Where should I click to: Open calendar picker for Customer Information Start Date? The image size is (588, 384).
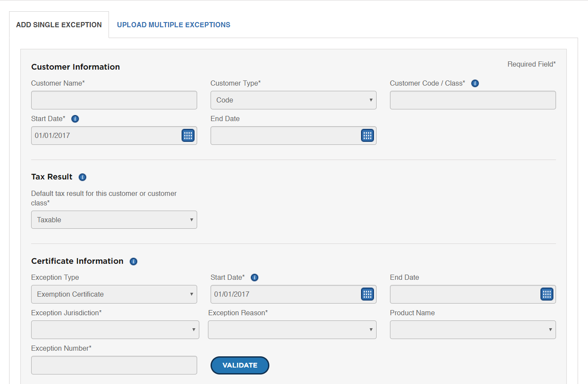(x=188, y=135)
